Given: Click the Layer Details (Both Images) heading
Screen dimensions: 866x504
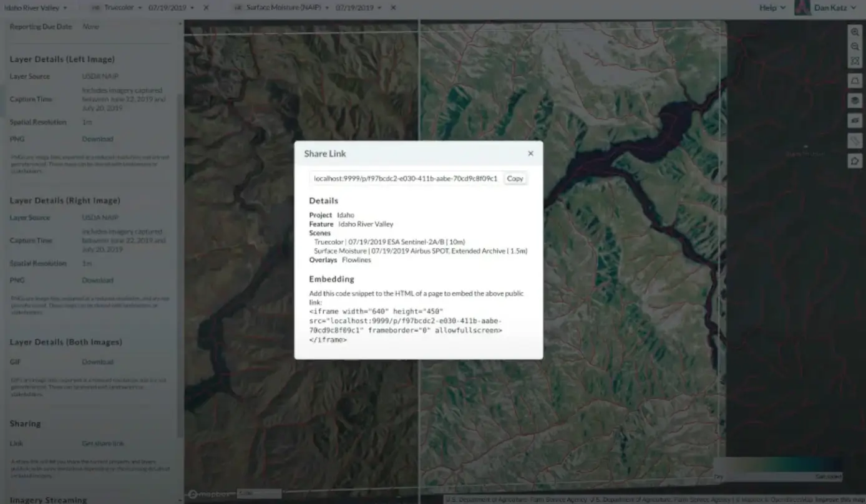Looking at the screenshot, I should 66,342.
